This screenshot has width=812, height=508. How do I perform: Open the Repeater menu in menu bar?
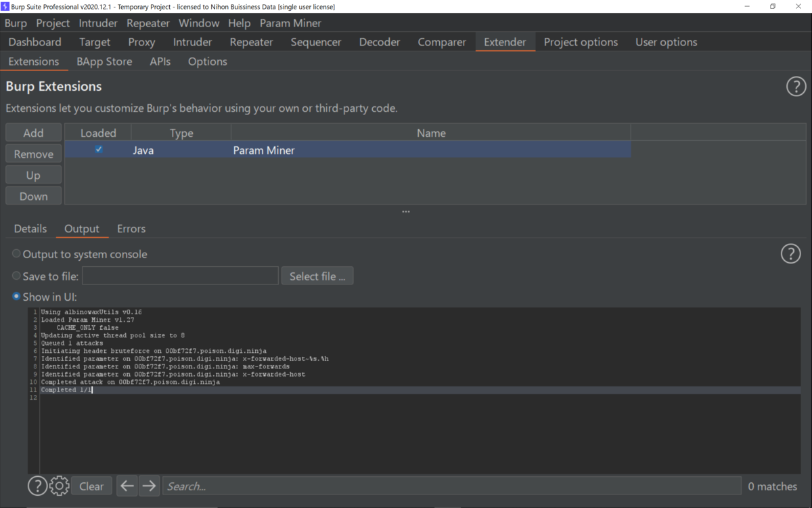point(148,23)
